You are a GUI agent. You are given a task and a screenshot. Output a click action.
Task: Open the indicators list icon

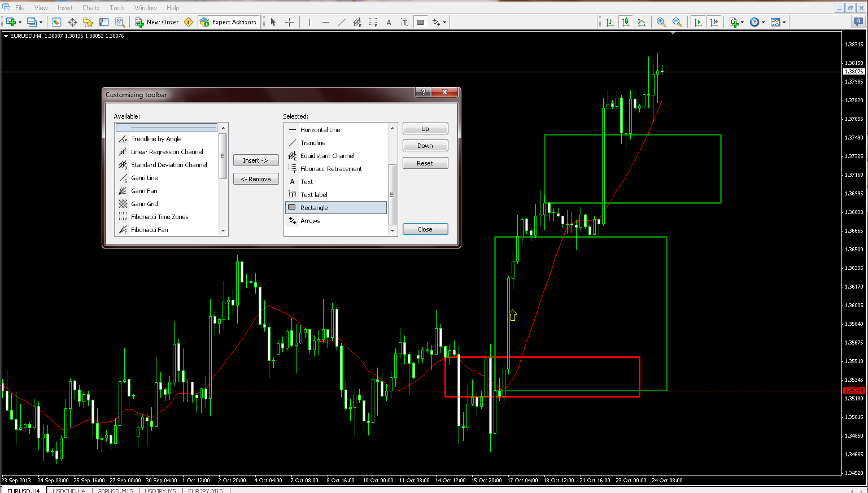[734, 22]
